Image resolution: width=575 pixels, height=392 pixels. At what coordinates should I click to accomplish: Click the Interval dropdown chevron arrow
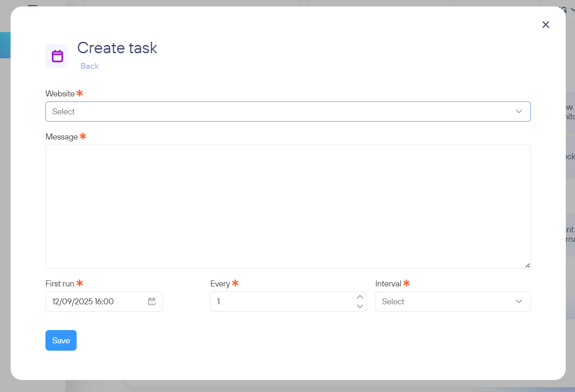(x=519, y=302)
